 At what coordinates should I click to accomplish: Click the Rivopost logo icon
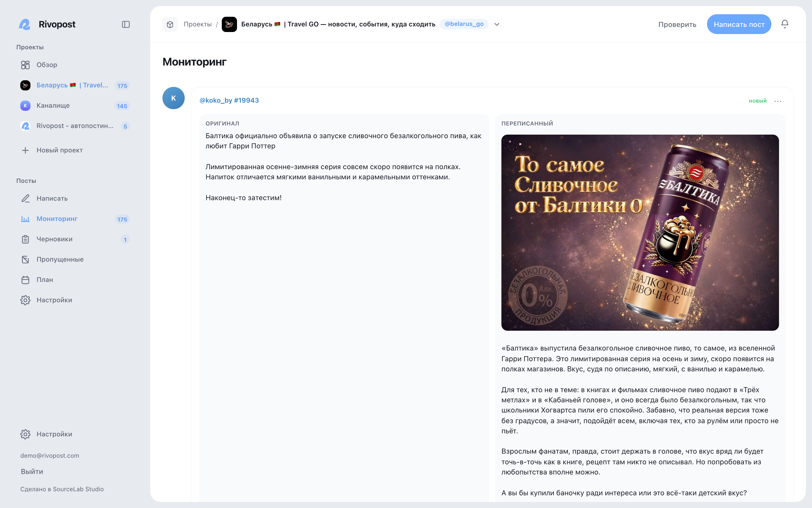pyautogui.click(x=25, y=24)
